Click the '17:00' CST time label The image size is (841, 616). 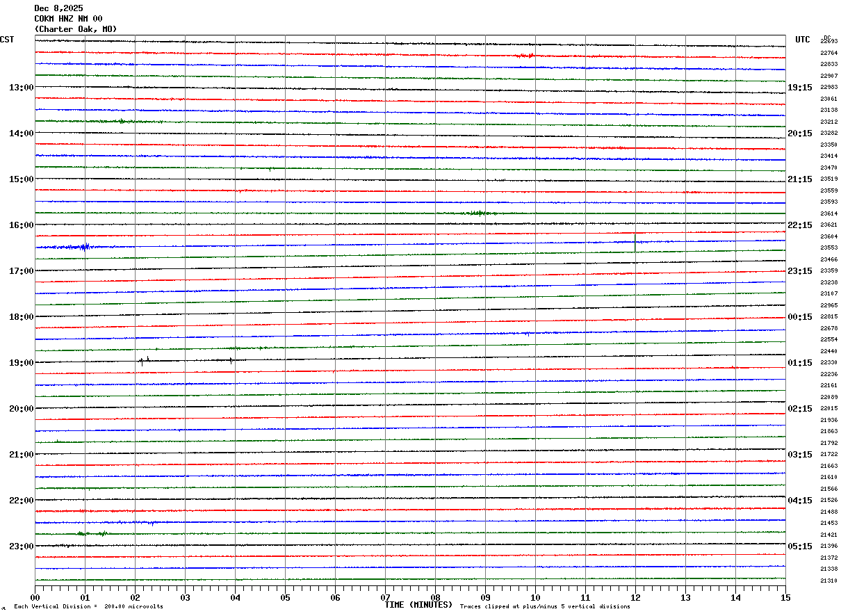(x=21, y=271)
